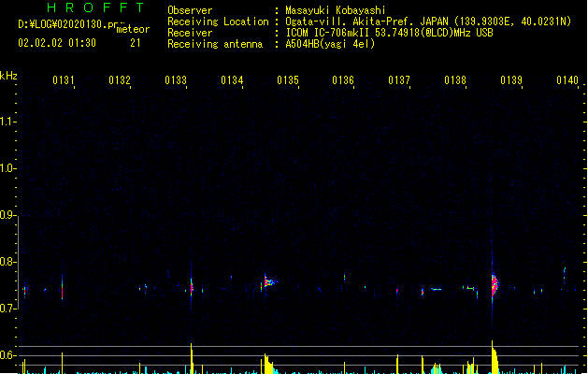Click the A504HB(yagi 4el) antenna text
588x374 pixels.
point(330,44)
